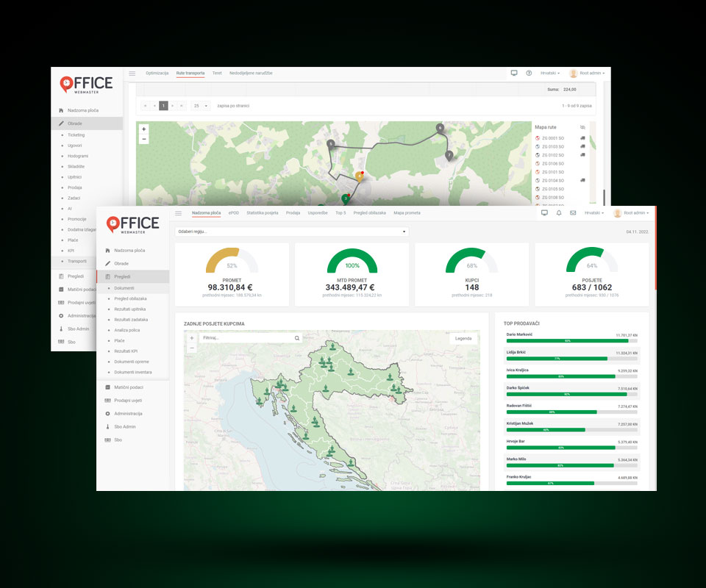
Task: Open the notifications bell icon
Action: [559, 213]
